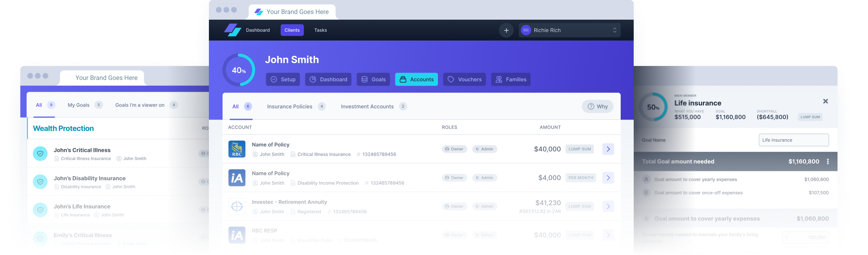868x255 pixels.
Task: Click the Why help button
Action: click(597, 107)
